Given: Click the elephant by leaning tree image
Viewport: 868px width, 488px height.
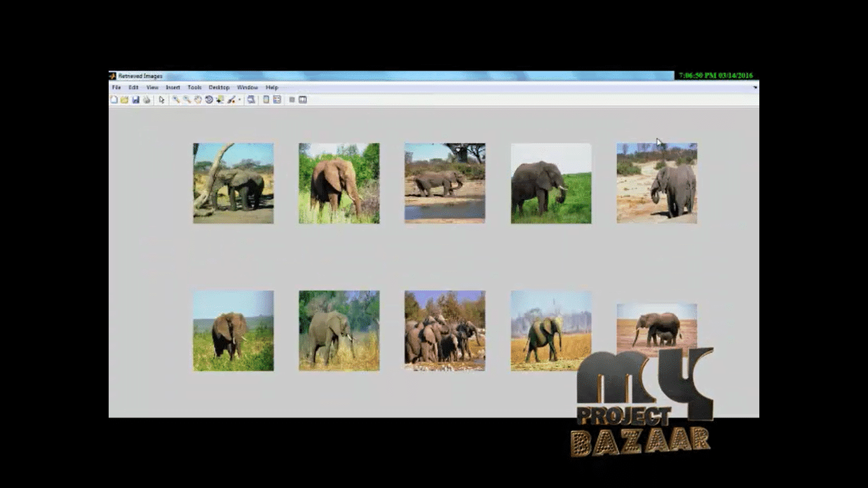Looking at the screenshot, I should [x=233, y=183].
